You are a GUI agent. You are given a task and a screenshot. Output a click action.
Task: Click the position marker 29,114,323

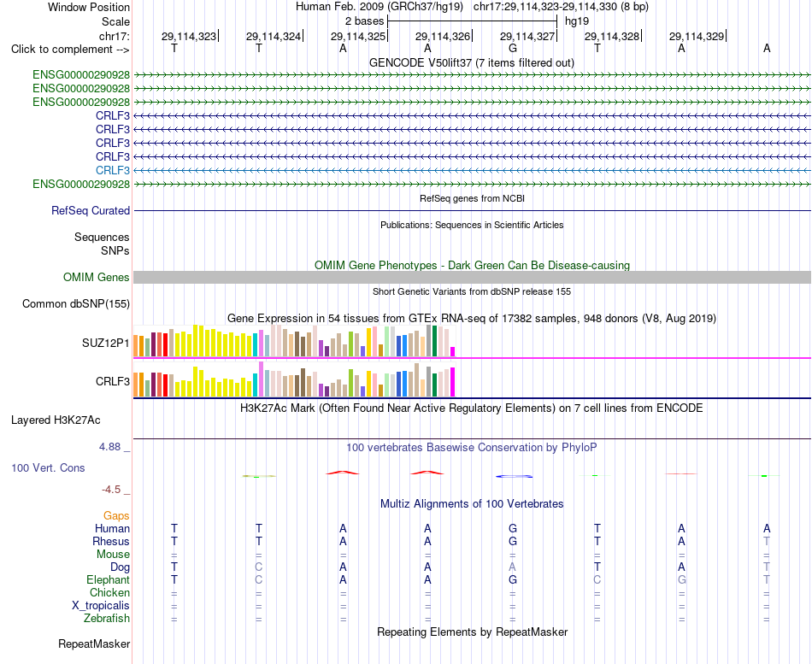pos(189,36)
